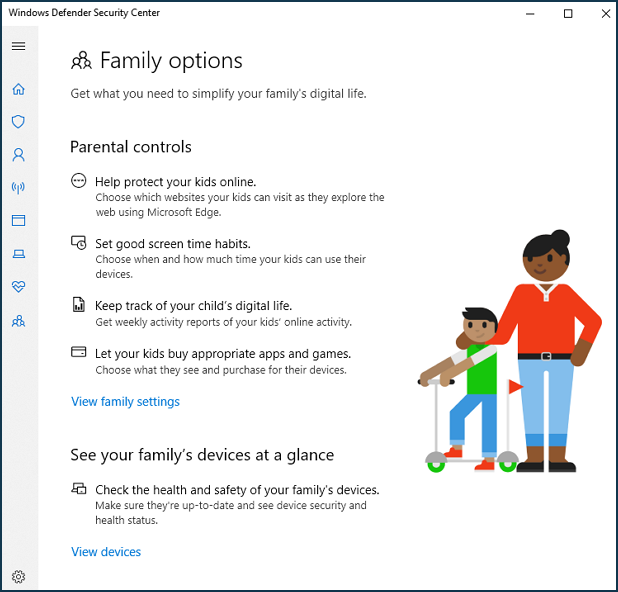
Task: Click the screen time habits clock icon
Action: (x=78, y=243)
